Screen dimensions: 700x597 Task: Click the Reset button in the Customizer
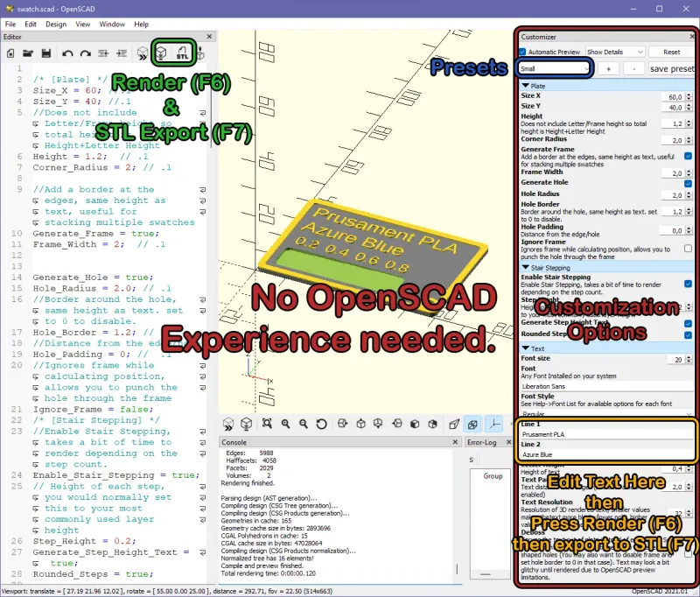(671, 52)
